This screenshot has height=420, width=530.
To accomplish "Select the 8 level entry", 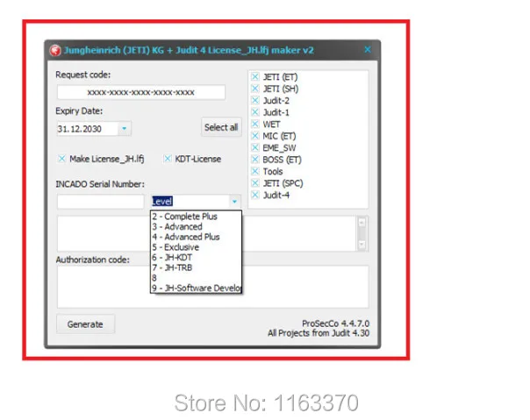I will pyautogui.click(x=196, y=278).
